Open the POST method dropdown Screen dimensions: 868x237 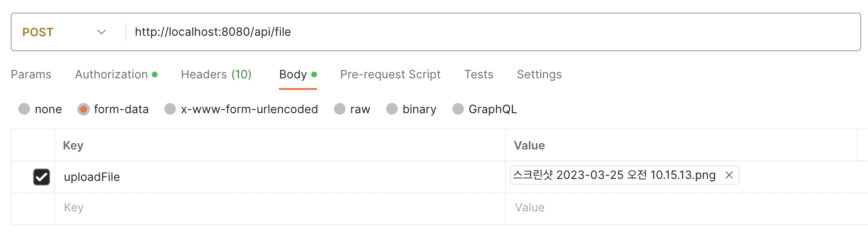[38, 32]
